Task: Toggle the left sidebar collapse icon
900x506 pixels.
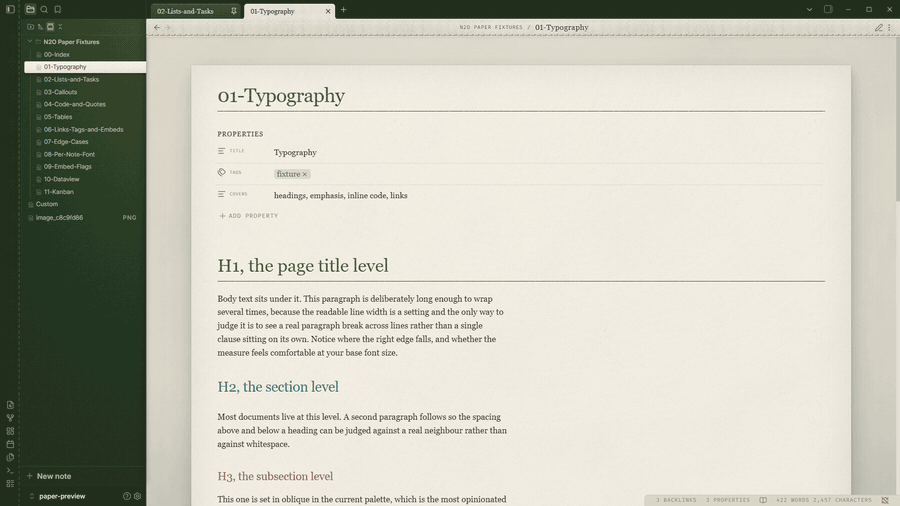Action: [x=10, y=9]
